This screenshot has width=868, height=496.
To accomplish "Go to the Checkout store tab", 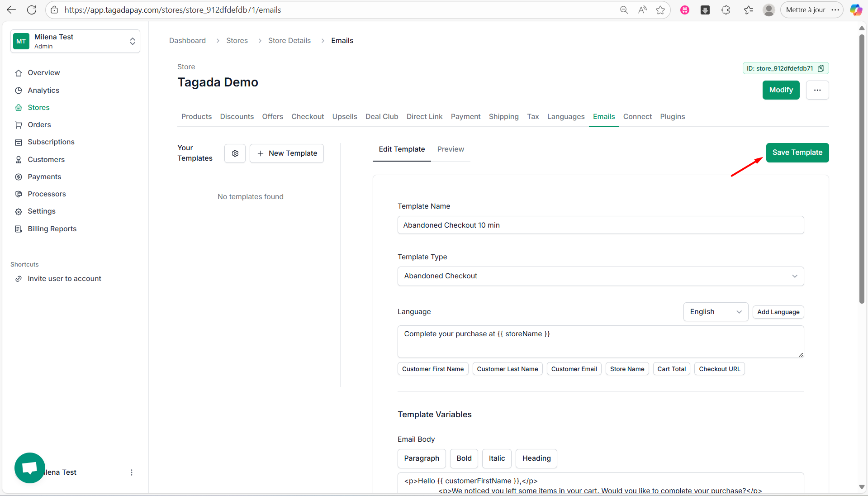I will pyautogui.click(x=307, y=117).
